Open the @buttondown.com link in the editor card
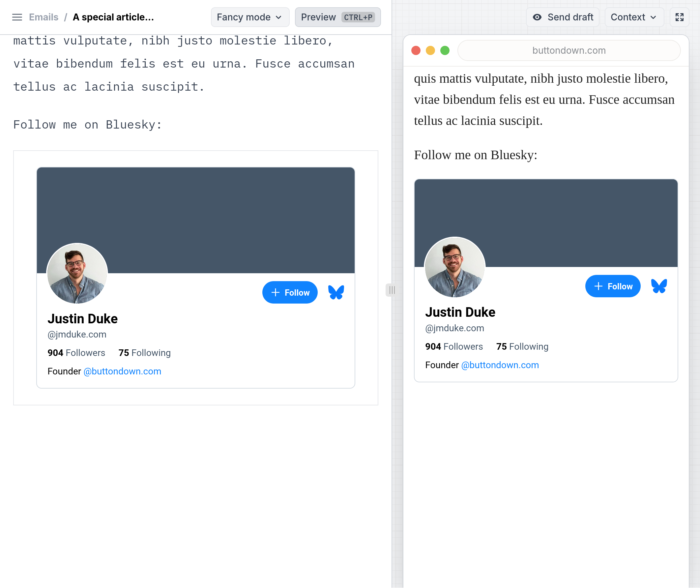 click(x=122, y=371)
